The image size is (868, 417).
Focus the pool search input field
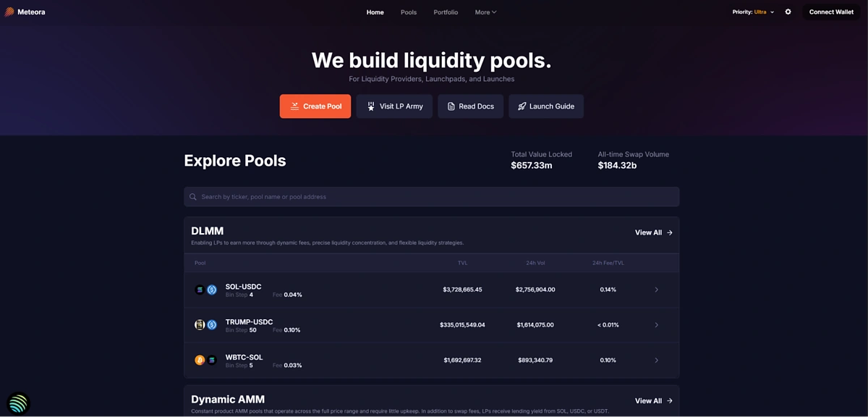(431, 197)
